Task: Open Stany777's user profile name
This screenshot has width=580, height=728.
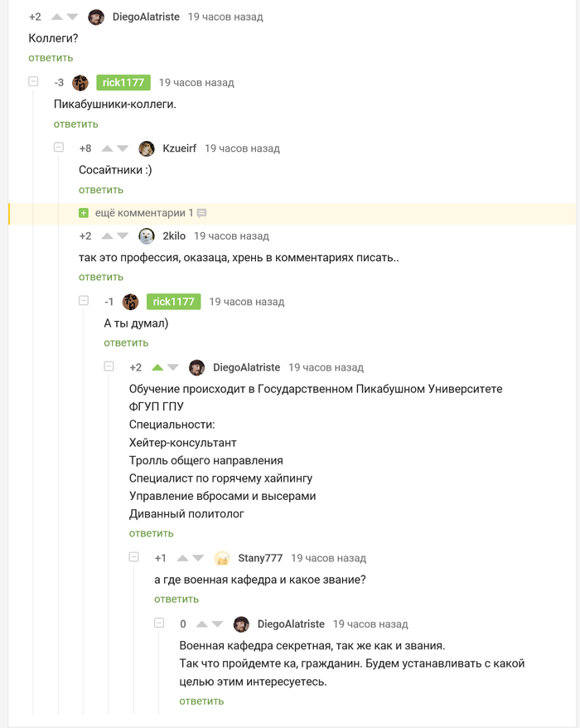Action: pos(260,558)
